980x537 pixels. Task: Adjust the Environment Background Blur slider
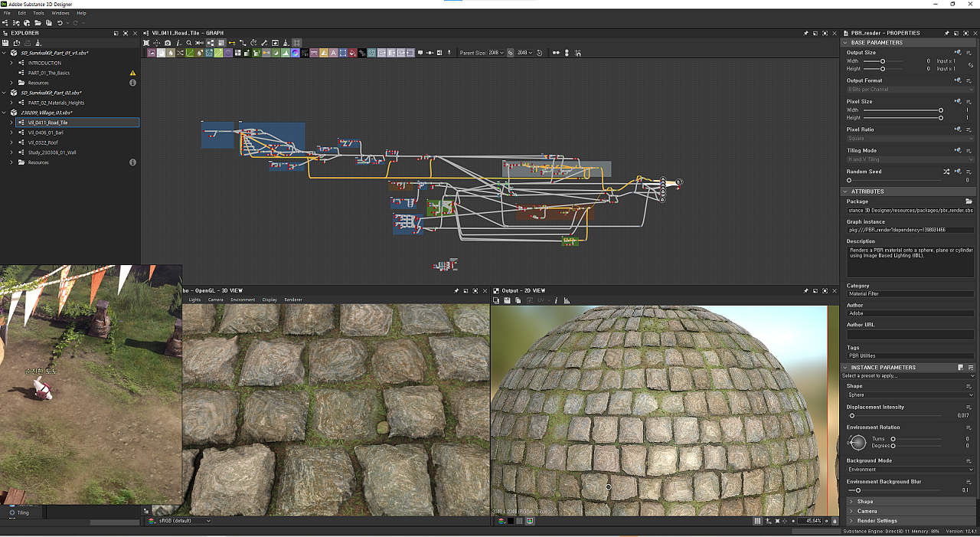(x=896, y=490)
